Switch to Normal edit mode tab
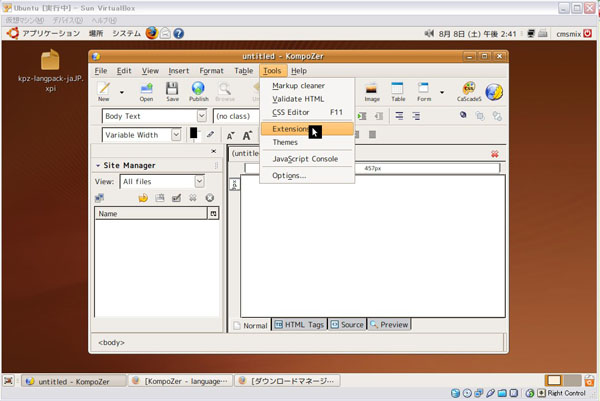 (x=251, y=325)
